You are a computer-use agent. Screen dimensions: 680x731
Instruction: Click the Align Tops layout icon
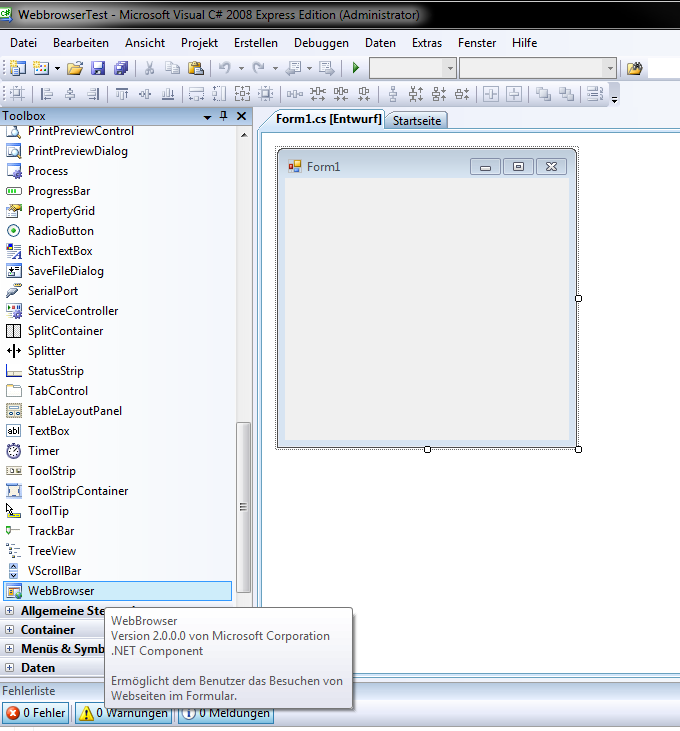pos(122,94)
